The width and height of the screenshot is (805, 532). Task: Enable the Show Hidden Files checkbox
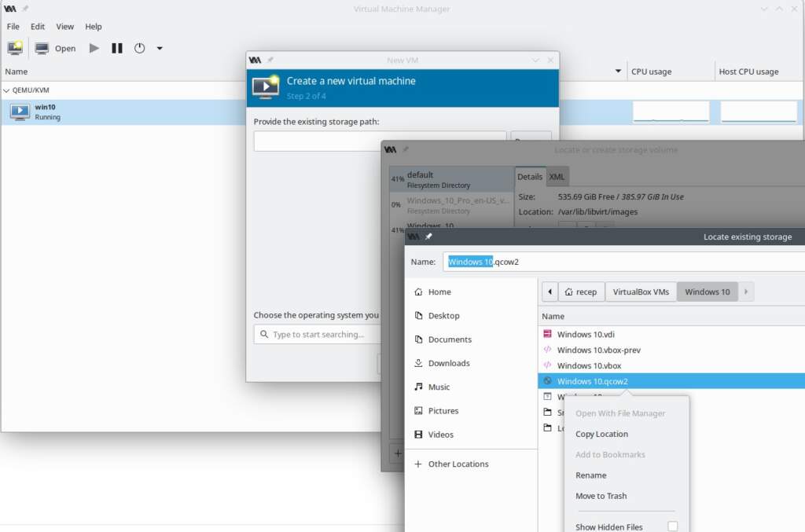(672, 526)
